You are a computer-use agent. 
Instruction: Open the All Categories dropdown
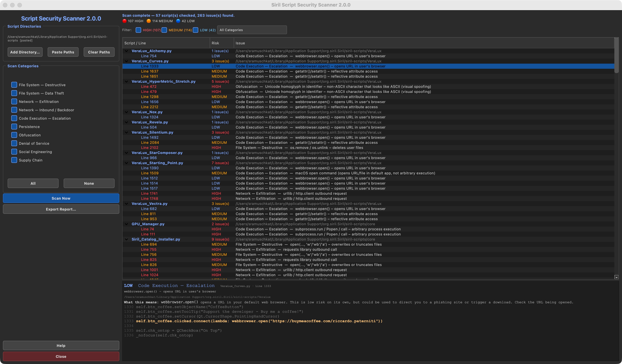(x=252, y=30)
